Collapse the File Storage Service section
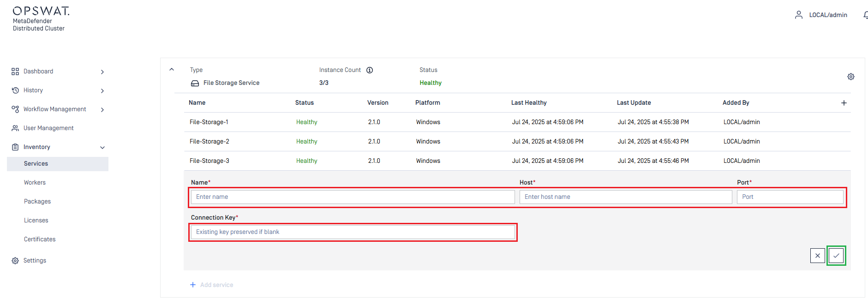The image size is (868, 299). (x=172, y=70)
